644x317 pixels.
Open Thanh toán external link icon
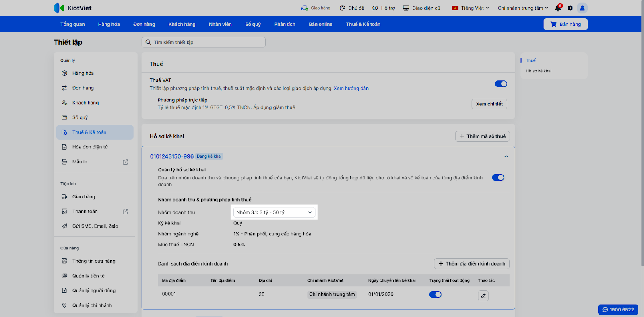click(125, 212)
